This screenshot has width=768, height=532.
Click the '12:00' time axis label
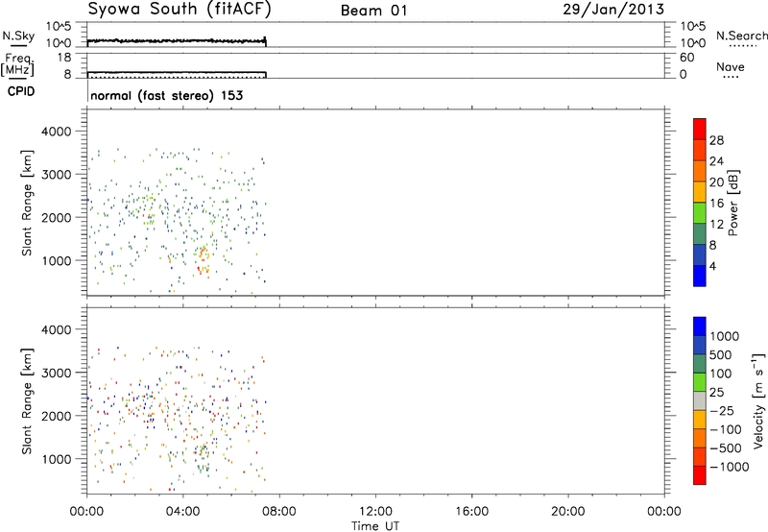tap(375, 512)
